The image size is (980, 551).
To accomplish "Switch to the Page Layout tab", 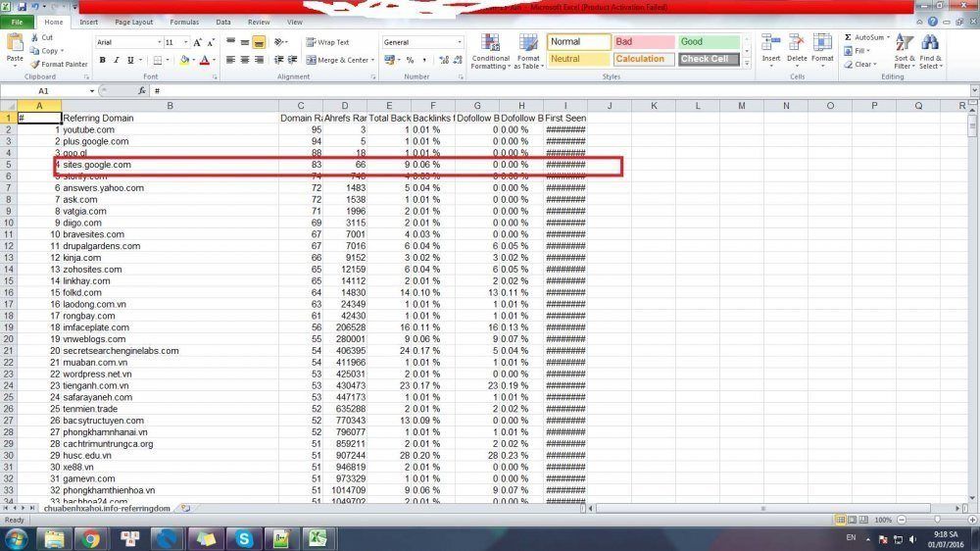I will 133,22.
